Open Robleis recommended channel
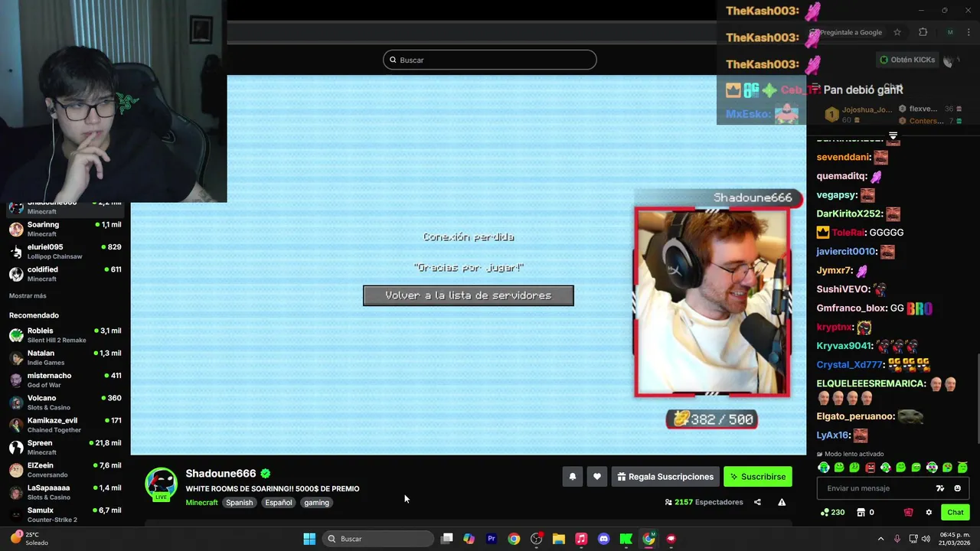Image resolution: width=980 pixels, height=551 pixels. 65,335
